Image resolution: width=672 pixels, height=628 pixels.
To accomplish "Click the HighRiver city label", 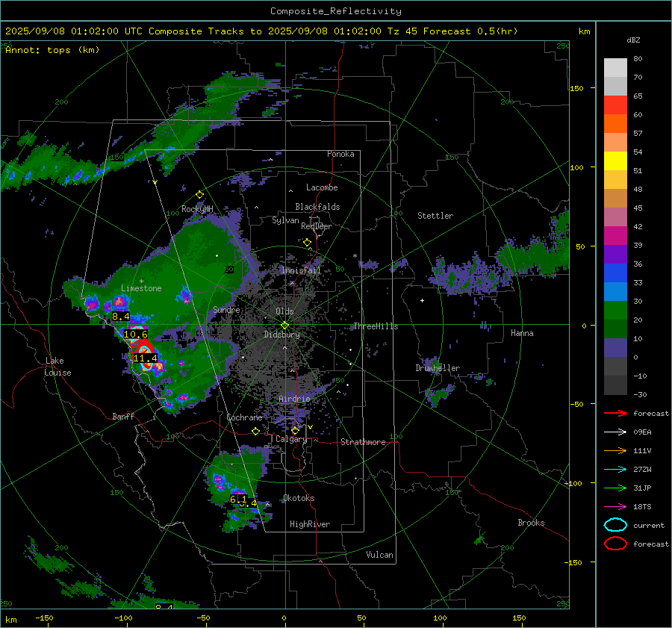I will point(310,524).
